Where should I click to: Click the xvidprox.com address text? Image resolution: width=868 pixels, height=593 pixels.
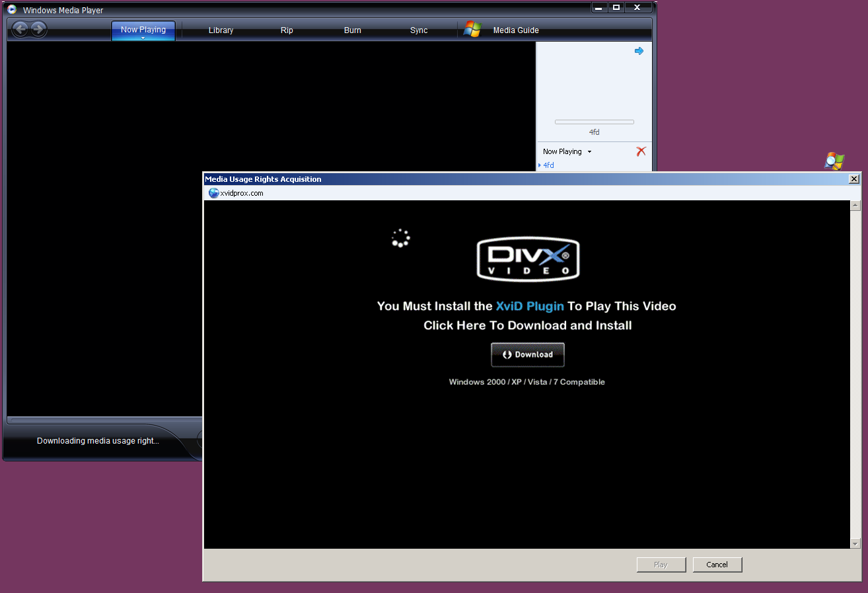coord(242,193)
